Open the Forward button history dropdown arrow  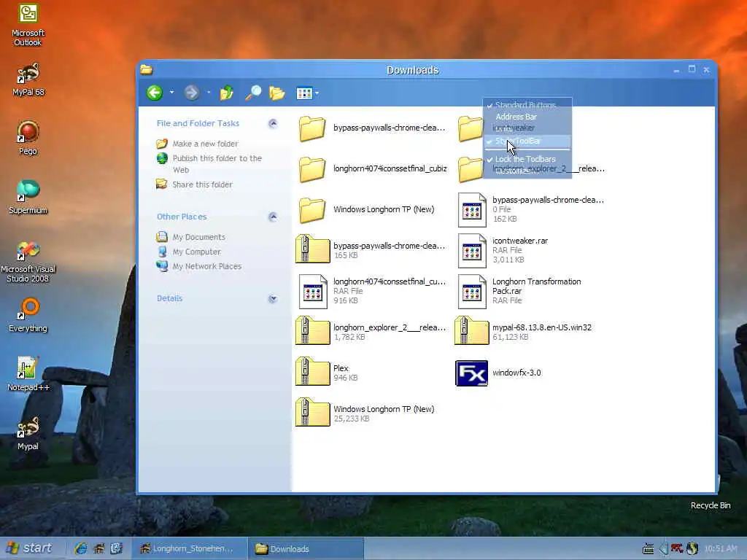[208, 93]
